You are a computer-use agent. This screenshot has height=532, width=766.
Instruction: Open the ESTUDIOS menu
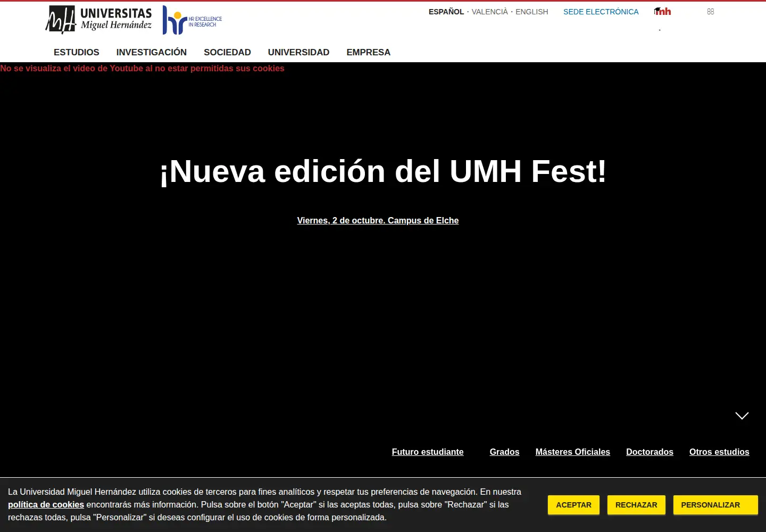(x=77, y=52)
